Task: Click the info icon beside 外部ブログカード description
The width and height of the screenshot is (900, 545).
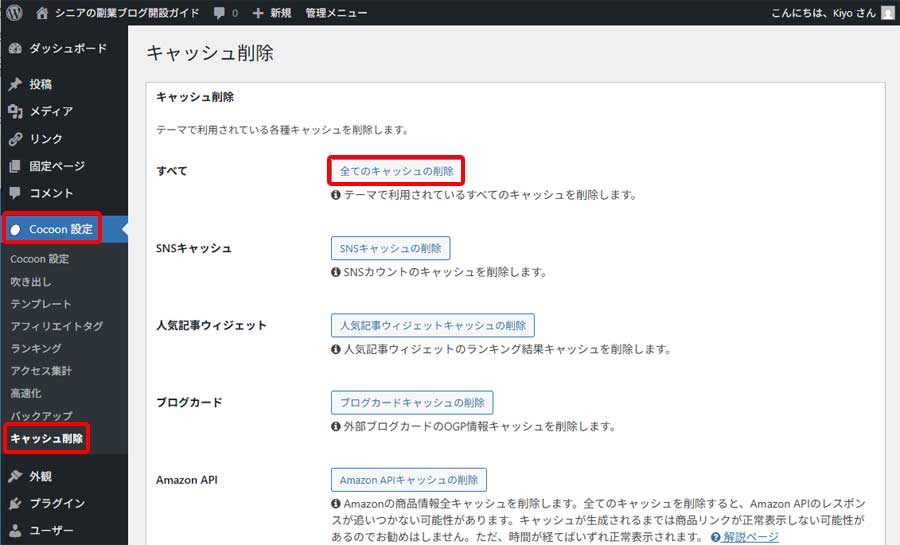Action: (x=336, y=426)
